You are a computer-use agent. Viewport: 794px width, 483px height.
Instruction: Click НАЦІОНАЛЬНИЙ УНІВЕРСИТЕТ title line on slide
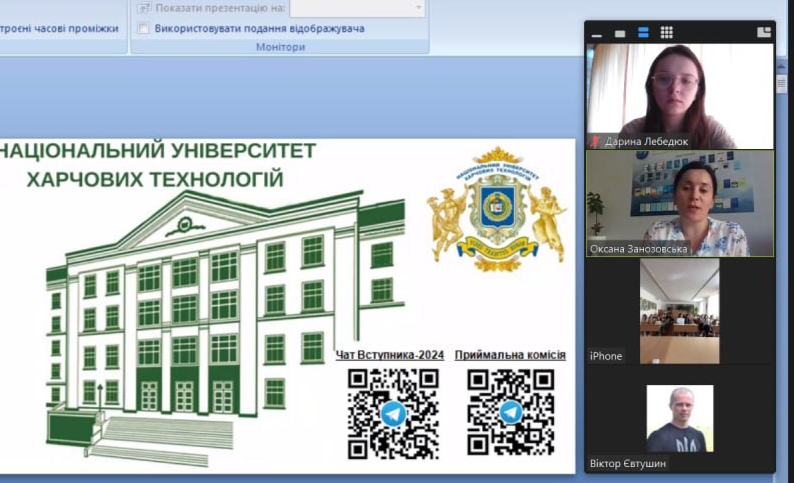pyautogui.click(x=157, y=151)
